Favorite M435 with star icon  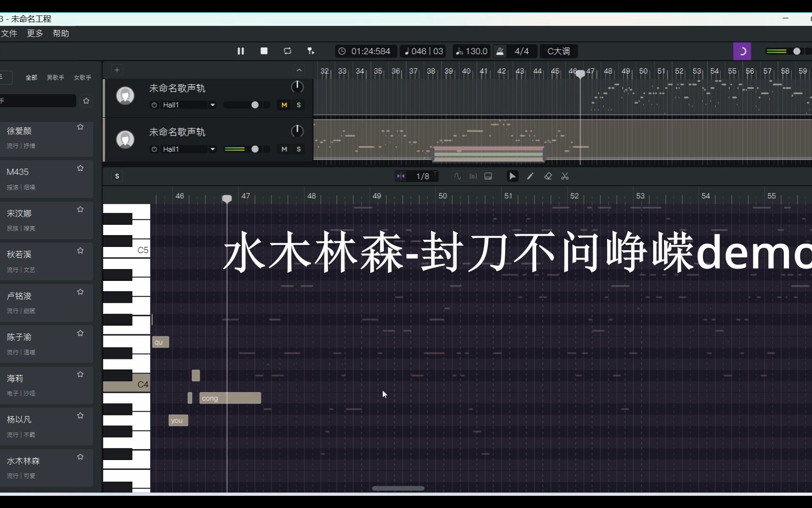pyautogui.click(x=80, y=168)
